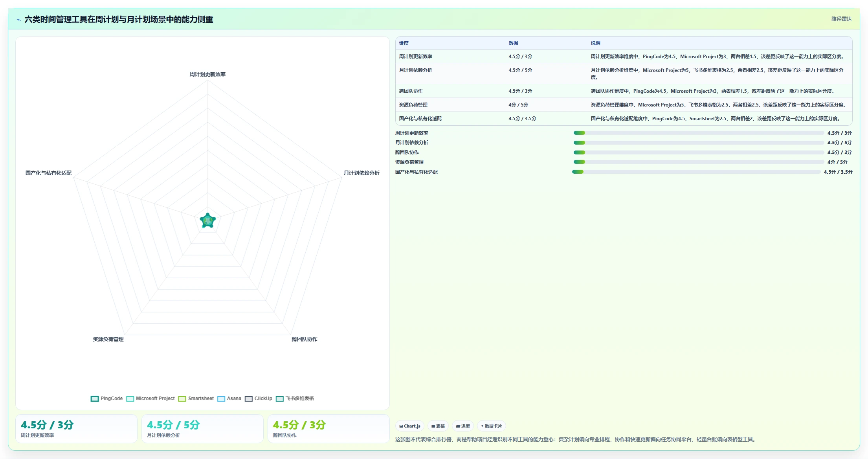Open the 月计划依赖分析 data card
Screen dimensions: 868x459
pyautogui.click(x=202, y=429)
